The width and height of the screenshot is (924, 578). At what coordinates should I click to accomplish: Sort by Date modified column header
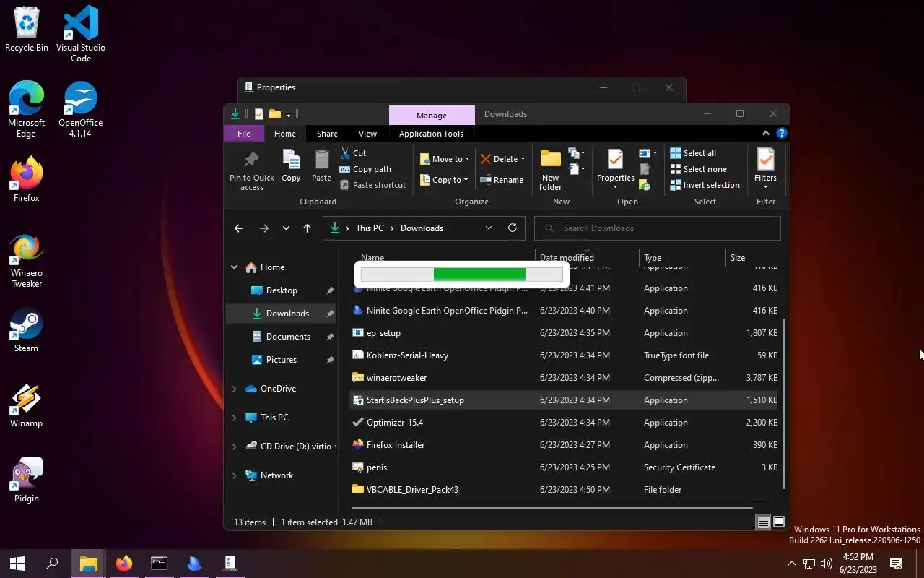(x=588, y=257)
